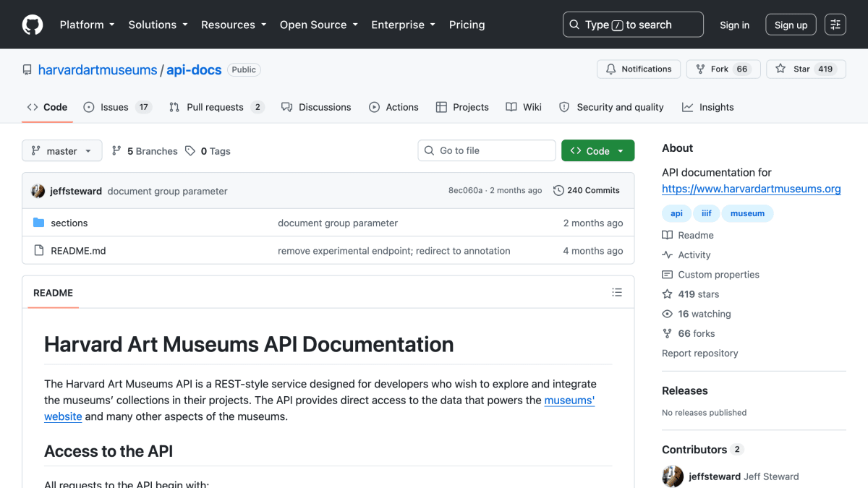Image resolution: width=868 pixels, height=488 pixels.
Task: View the 16 watching link
Action: (x=697, y=314)
